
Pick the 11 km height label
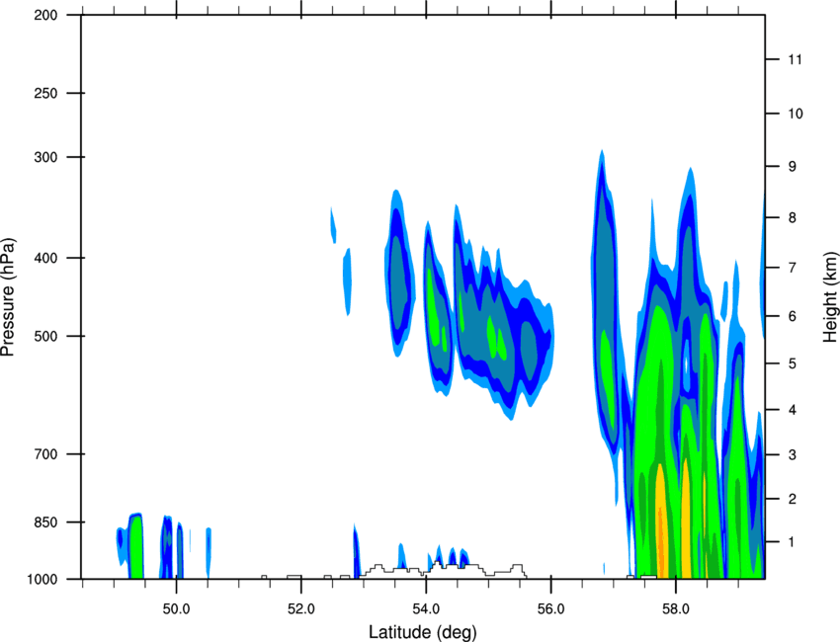tap(796, 59)
